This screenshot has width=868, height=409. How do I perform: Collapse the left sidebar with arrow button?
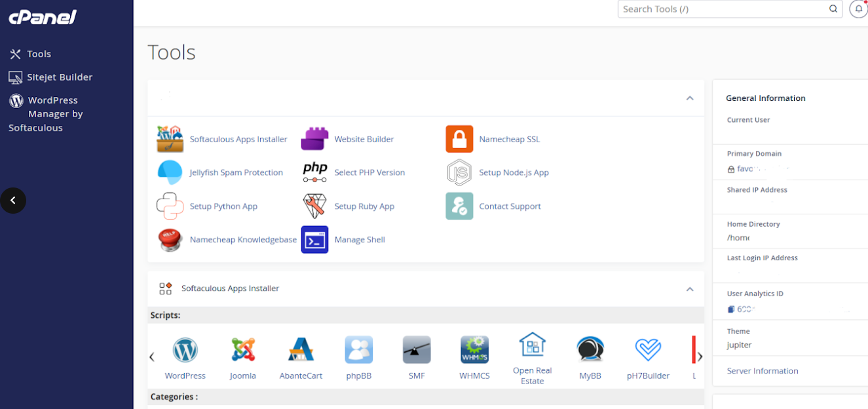(x=13, y=201)
